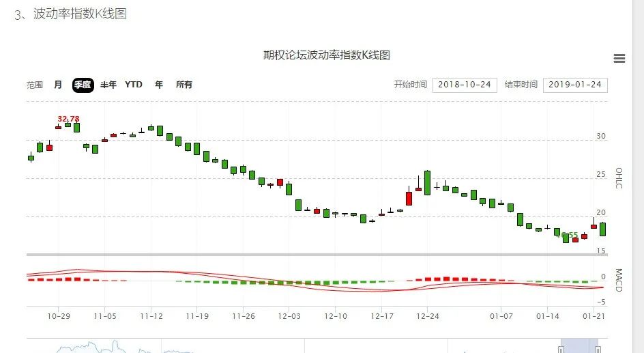Select the 月 range button
Image resolution: width=644 pixels, height=353 pixels.
pos(58,85)
